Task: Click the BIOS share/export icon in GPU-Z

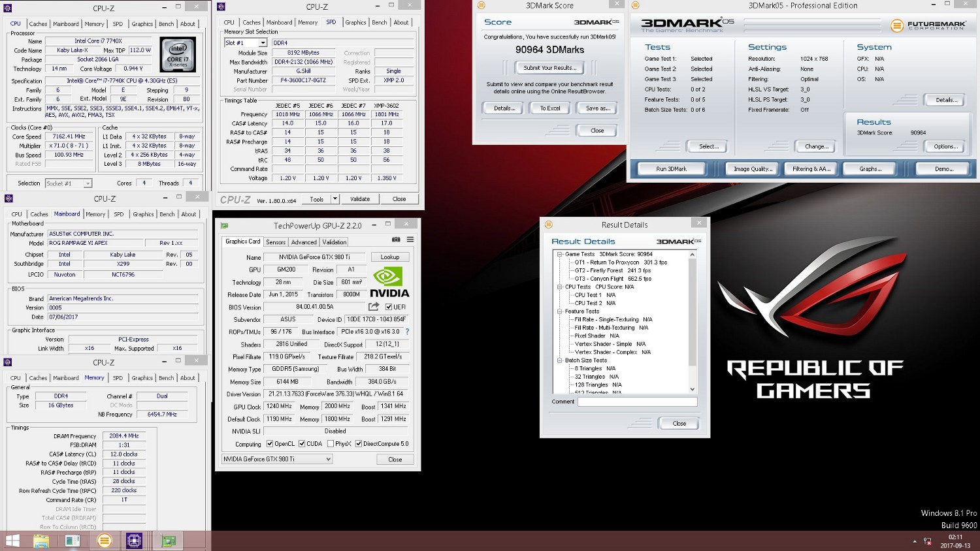Action: tap(374, 306)
